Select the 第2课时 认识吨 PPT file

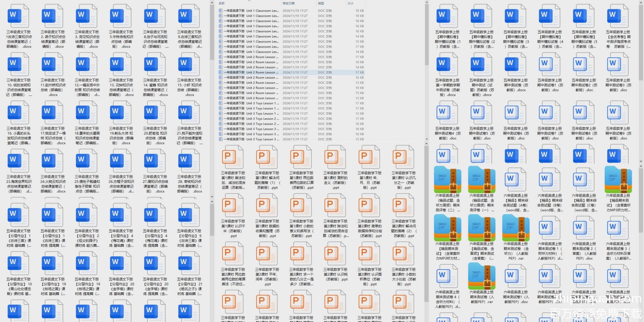click(336, 254)
